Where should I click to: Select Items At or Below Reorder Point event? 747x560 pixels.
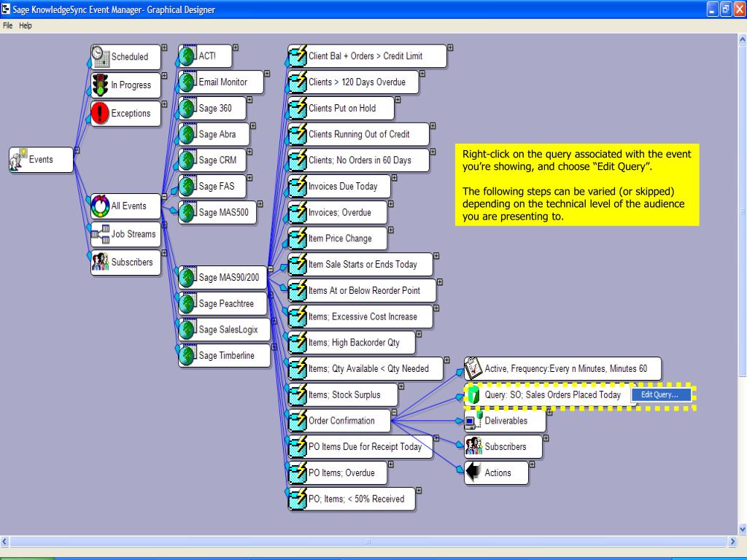[x=362, y=290]
